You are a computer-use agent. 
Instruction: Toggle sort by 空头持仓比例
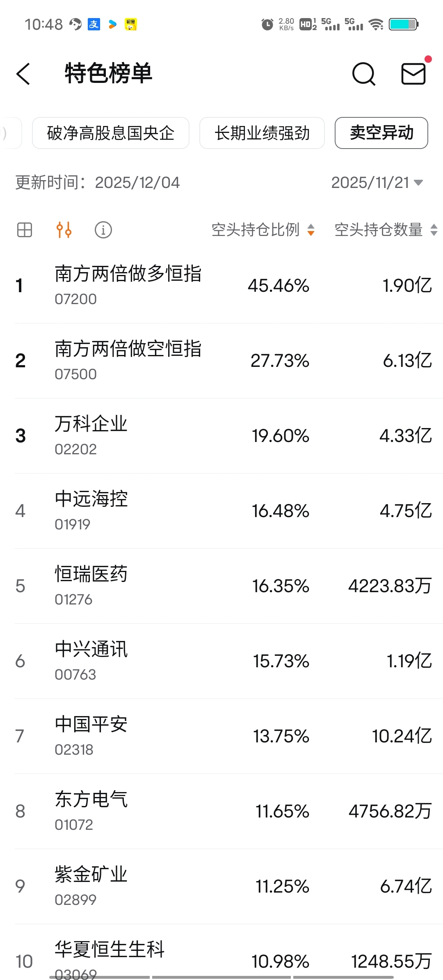tap(263, 230)
